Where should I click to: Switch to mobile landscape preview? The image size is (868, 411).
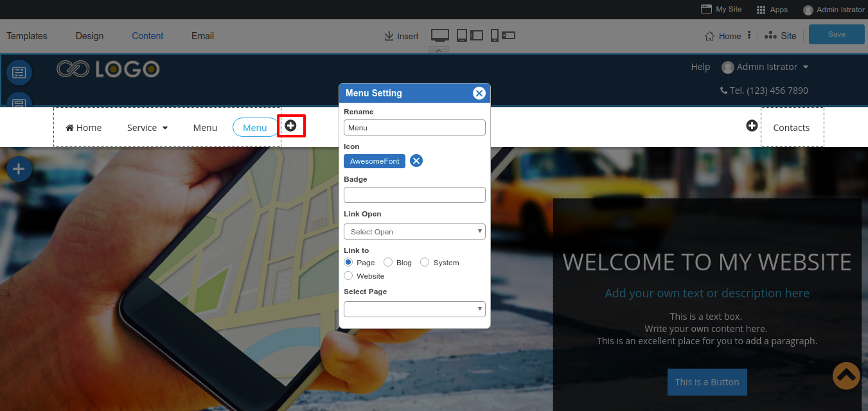click(x=509, y=35)
